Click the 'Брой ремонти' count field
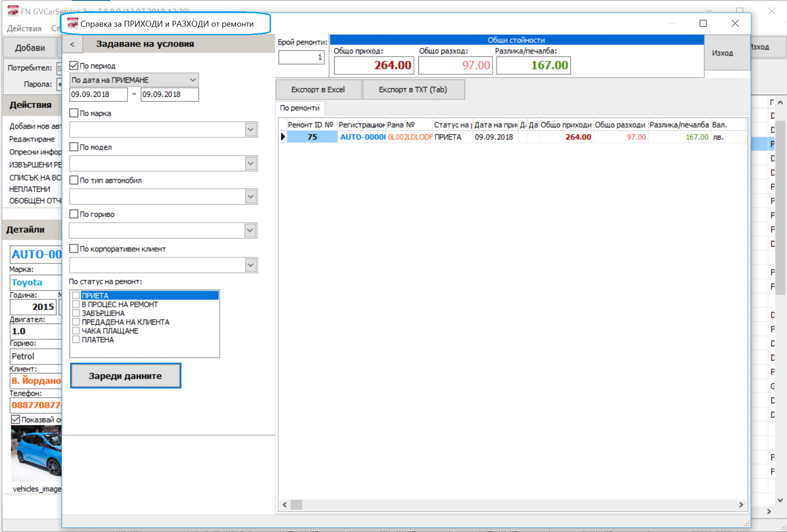 301,57
